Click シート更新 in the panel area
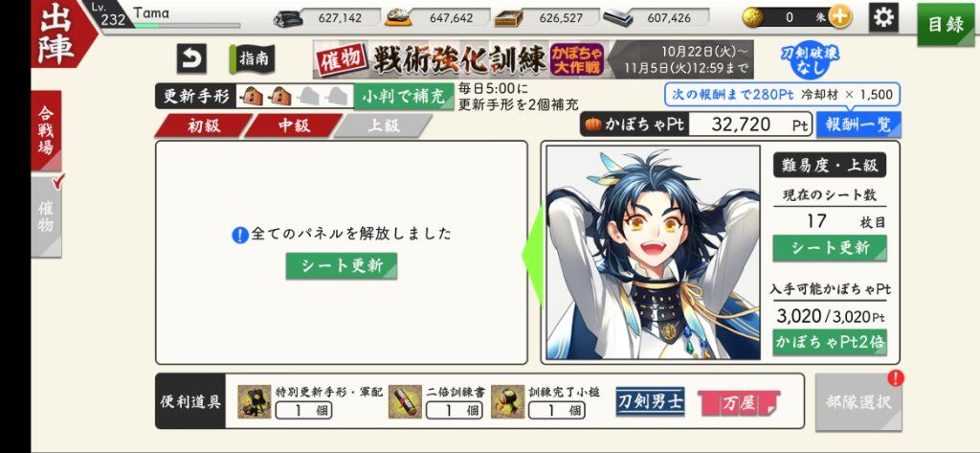 [342, 265]
